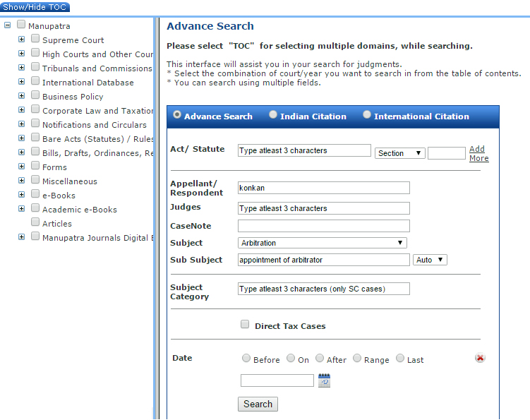Check the Supreme Court checkbox
This screenshot has height=420, width=530.
(35, 38)
